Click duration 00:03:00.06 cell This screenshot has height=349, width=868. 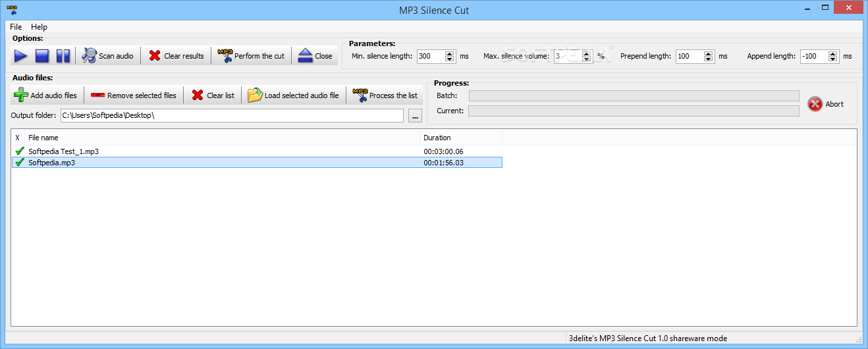(443, 151)
